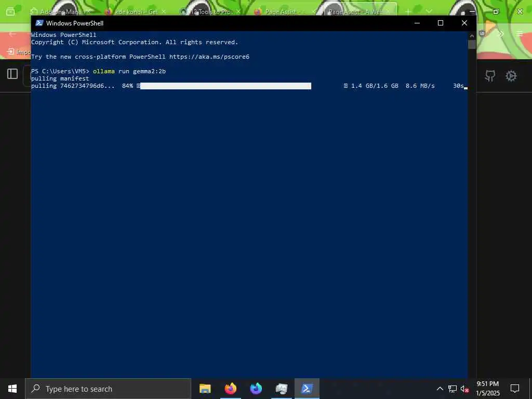Open the Windows Start menu

12,389
